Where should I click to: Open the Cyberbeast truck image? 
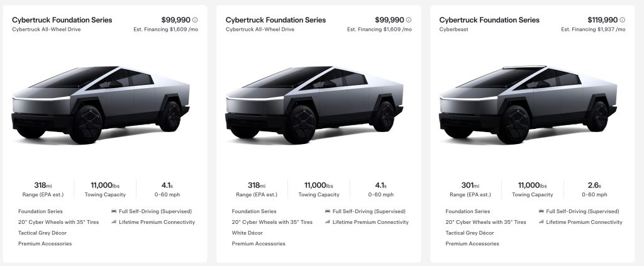coord(528,104)
